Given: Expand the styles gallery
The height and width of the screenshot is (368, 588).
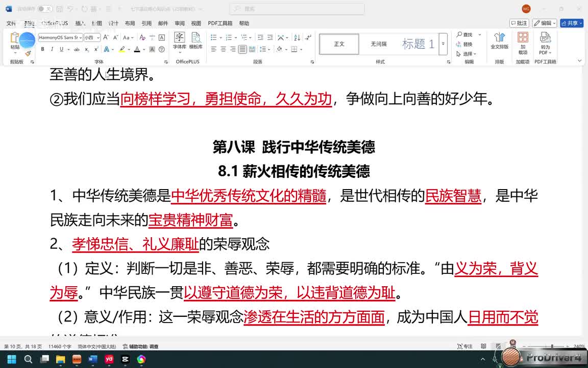Looking at the screenshot, I should click(x=443, y=44).
